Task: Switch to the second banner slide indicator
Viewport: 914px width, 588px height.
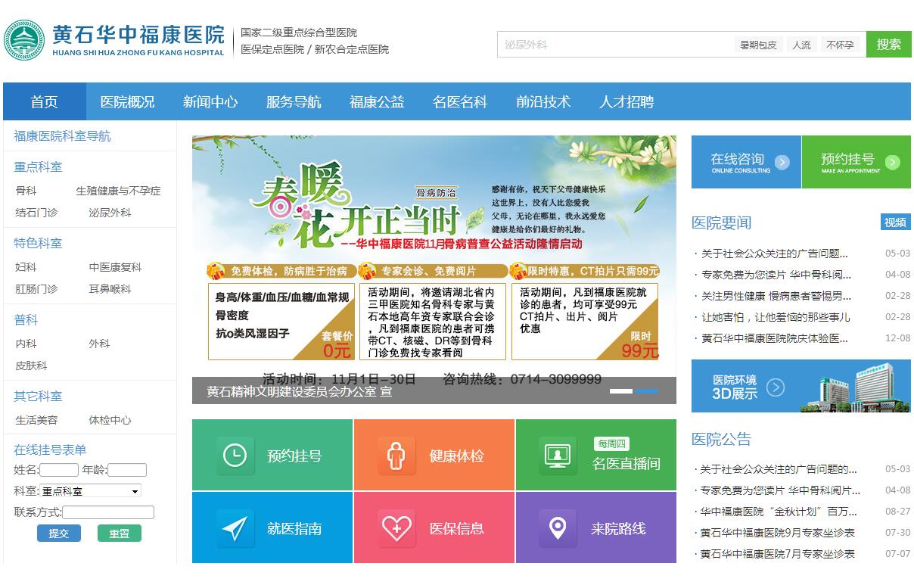Action: [x=647, y=391]
